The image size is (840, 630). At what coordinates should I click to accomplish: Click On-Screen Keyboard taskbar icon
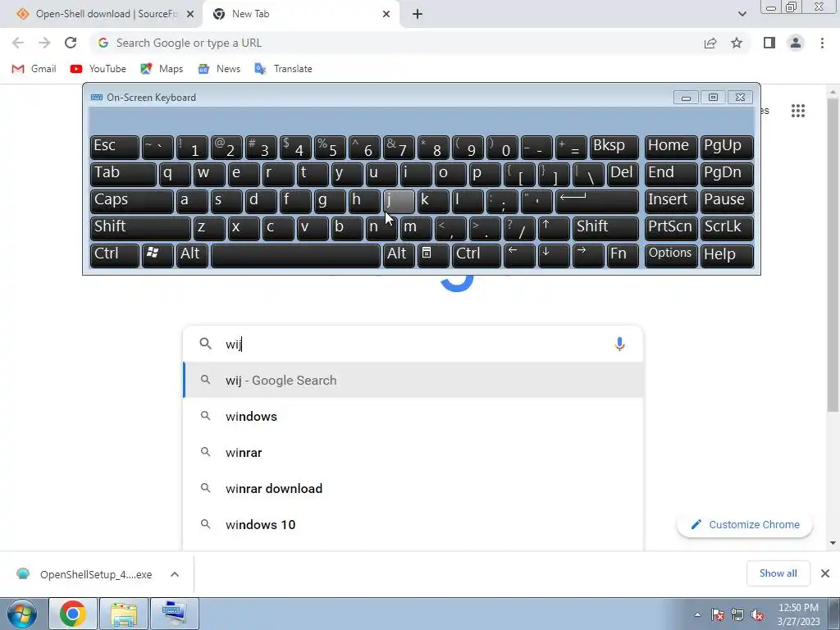(175, 614)
